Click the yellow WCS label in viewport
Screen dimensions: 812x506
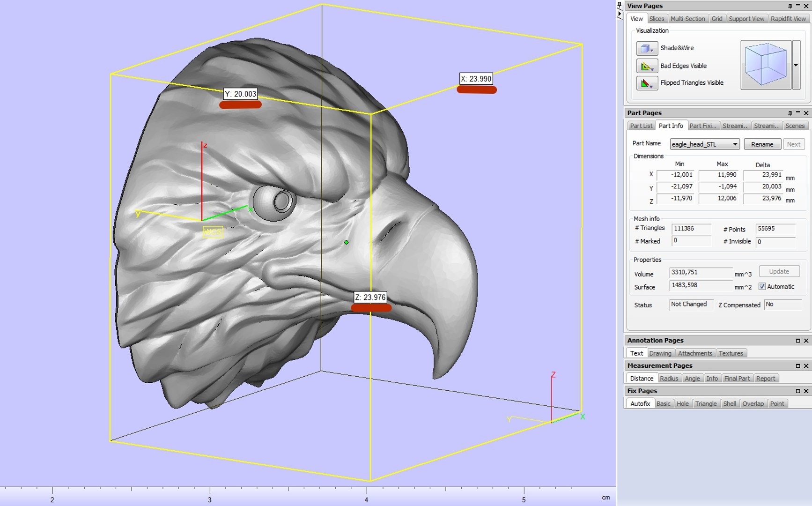tap(213, 232)
